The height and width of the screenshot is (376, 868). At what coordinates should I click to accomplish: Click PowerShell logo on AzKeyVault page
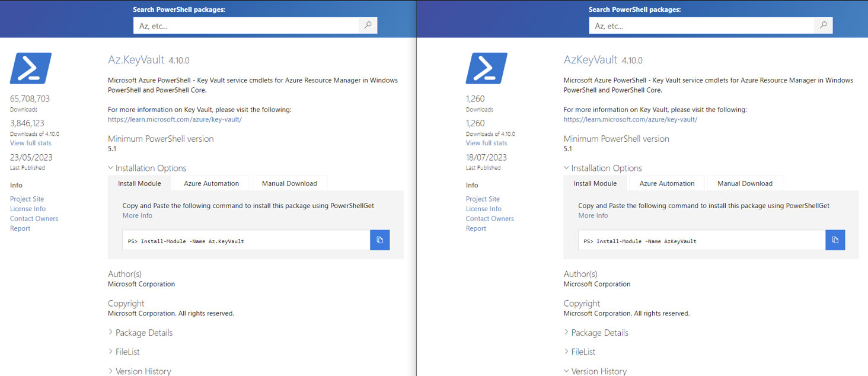point(487,68)
